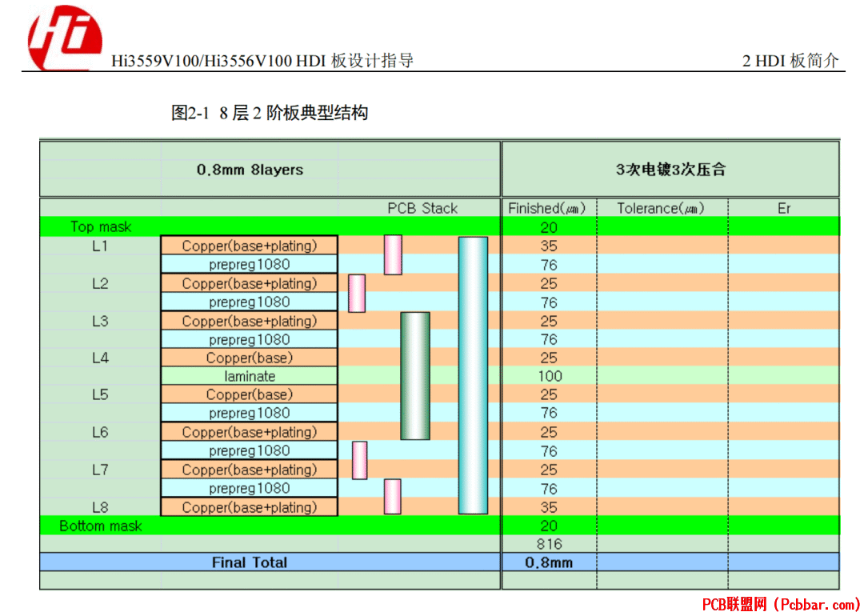This screenshot has height=616, width=864.
Task: Click the 20 value in Top mask row
Action: tap(549, 227)
